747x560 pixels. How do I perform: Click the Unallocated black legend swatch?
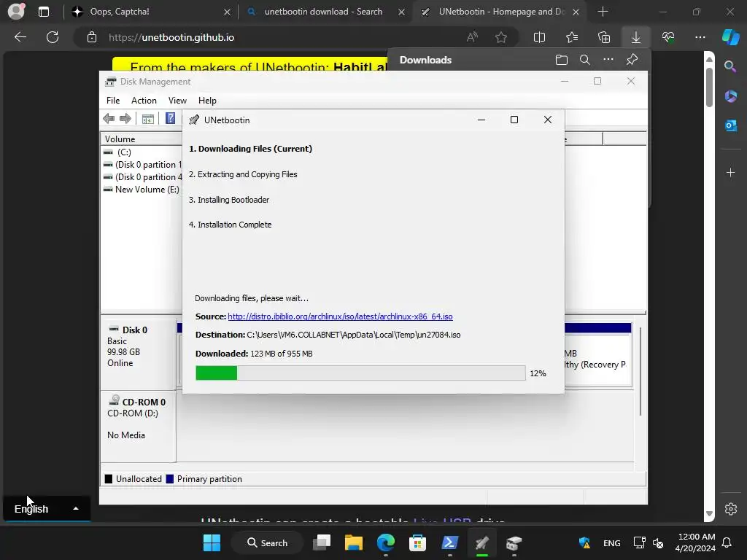[109, 478]
